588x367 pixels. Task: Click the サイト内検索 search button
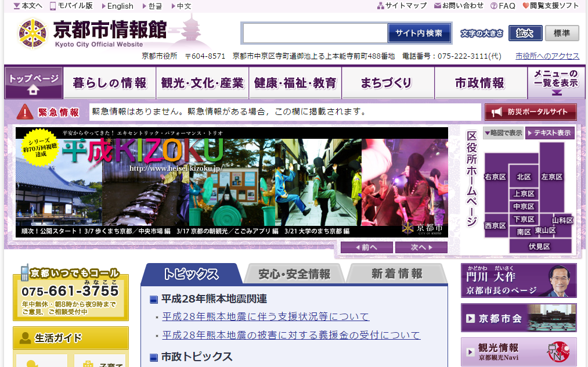pyautogui.click(x=419, y=34)
